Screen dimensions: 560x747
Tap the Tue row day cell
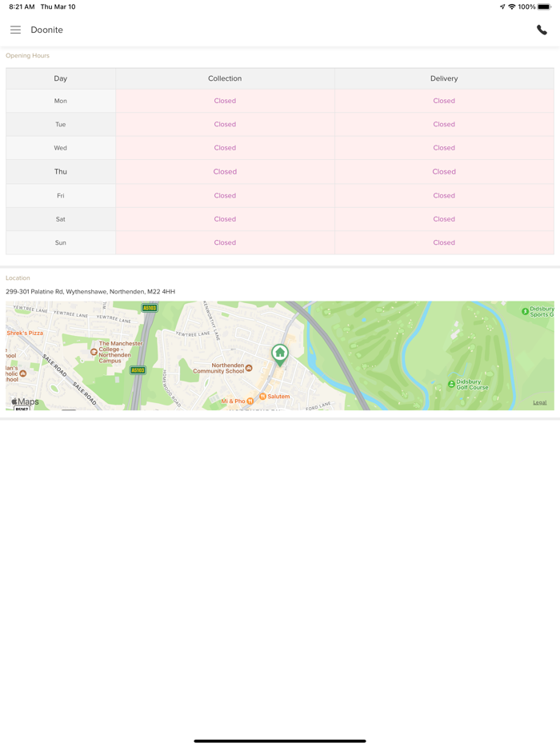61,124
